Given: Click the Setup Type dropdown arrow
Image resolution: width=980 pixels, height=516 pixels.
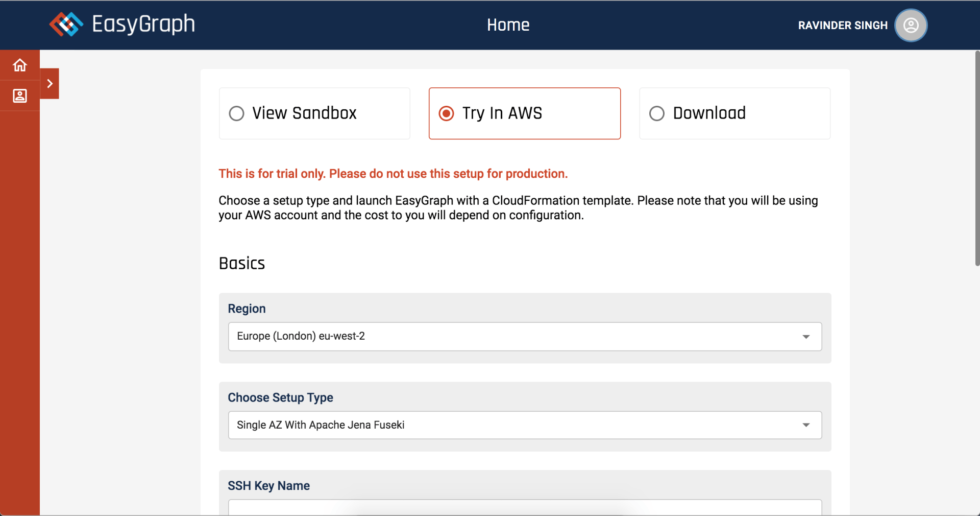Looking at the screenshot, I should click(x=806, y=425).
